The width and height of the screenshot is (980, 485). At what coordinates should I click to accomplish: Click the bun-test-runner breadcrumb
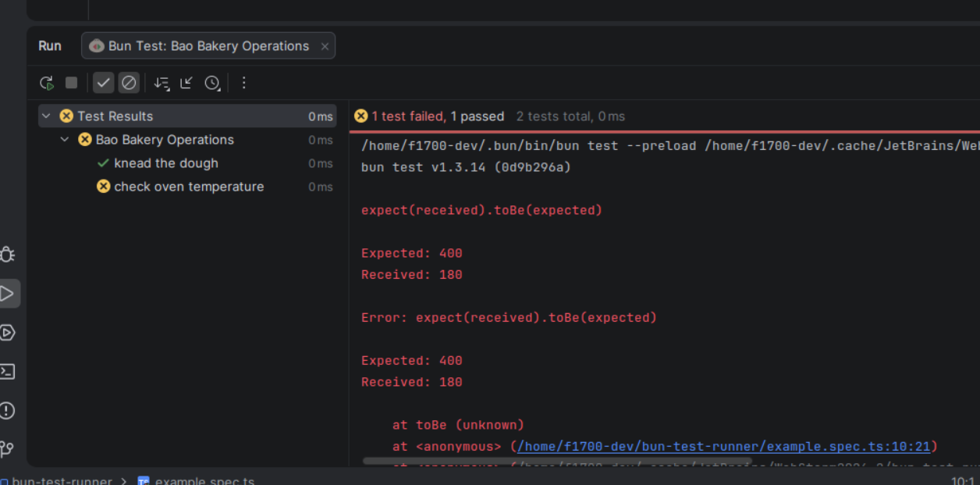pos(62,481)
